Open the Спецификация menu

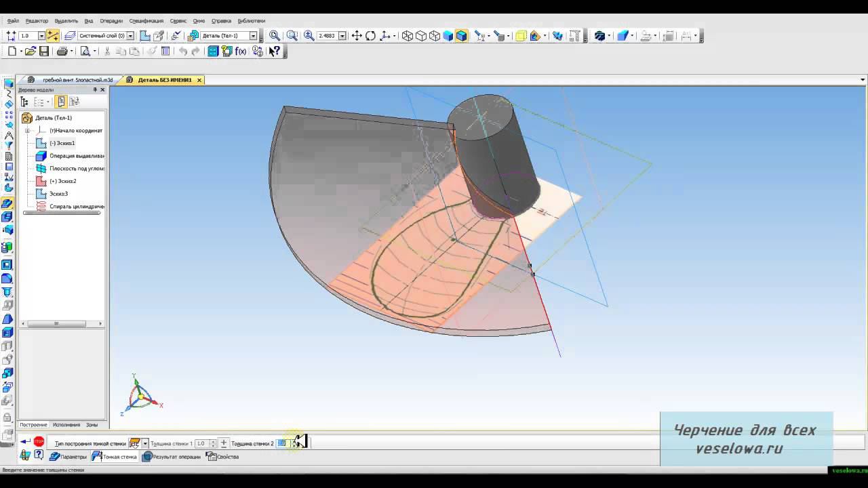point(146,21)
